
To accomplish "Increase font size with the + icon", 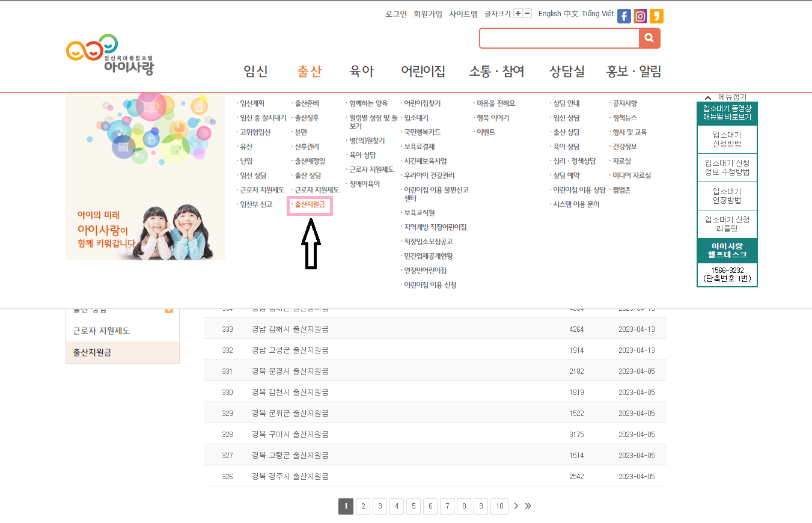I will (x=517, y=13).
